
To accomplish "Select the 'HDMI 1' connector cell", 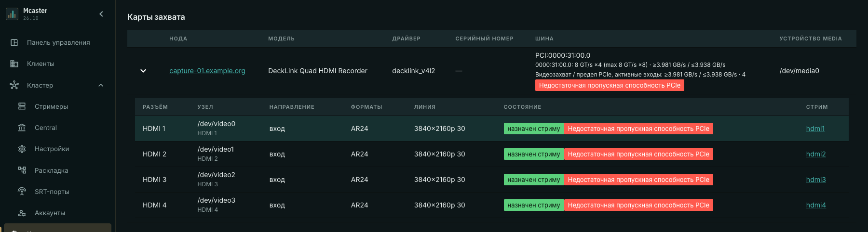I will (x=154, y=129).
